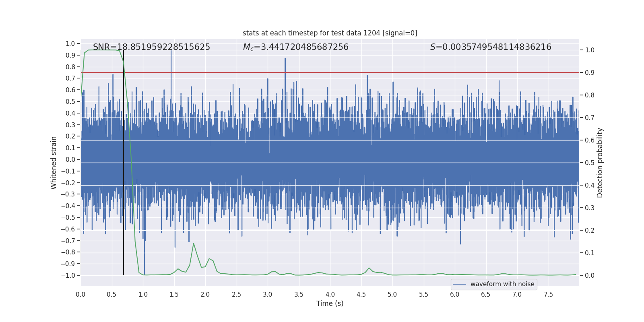
Task: Click the tall blue spike near 3.3 seconds
Action: coord(285,64)
